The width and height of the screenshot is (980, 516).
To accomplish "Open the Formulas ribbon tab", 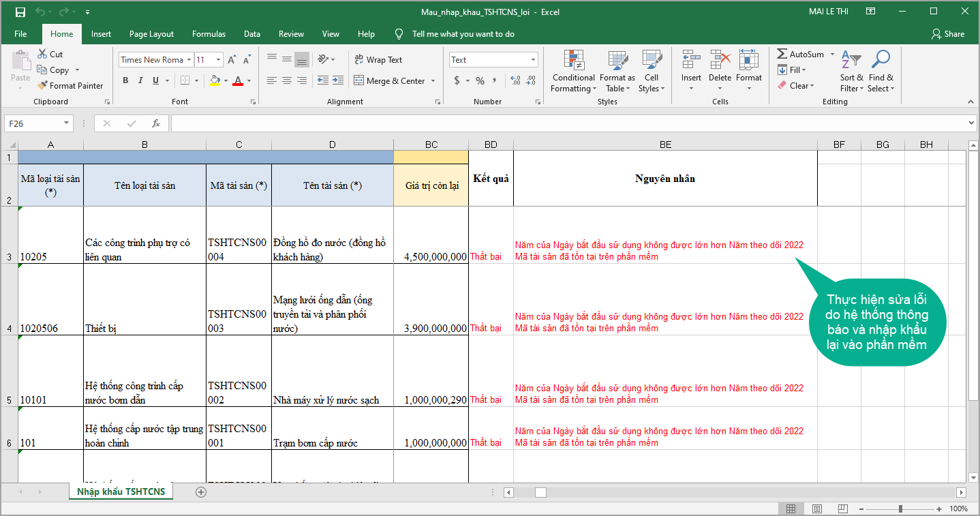I will pos(209,34).
